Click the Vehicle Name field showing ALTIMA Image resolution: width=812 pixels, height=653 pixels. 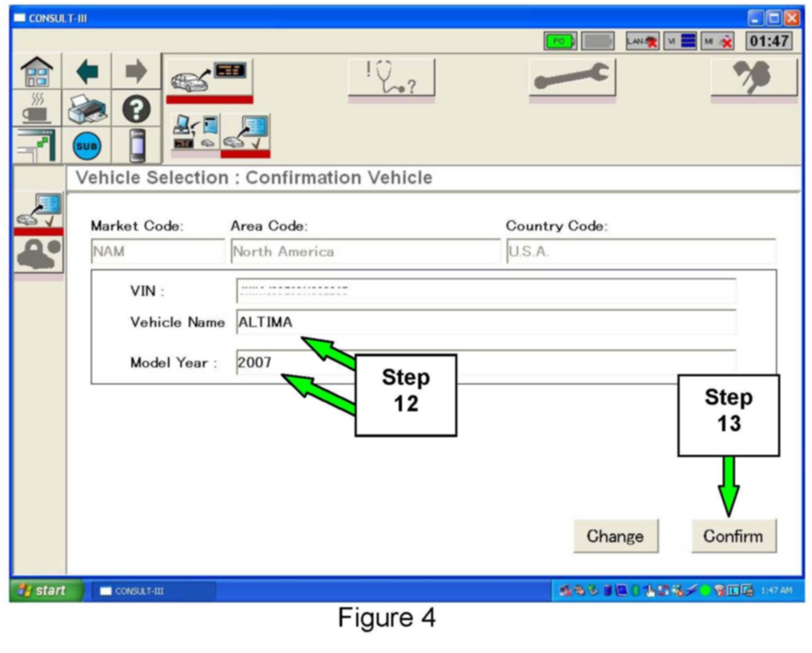tap(485, 322)
